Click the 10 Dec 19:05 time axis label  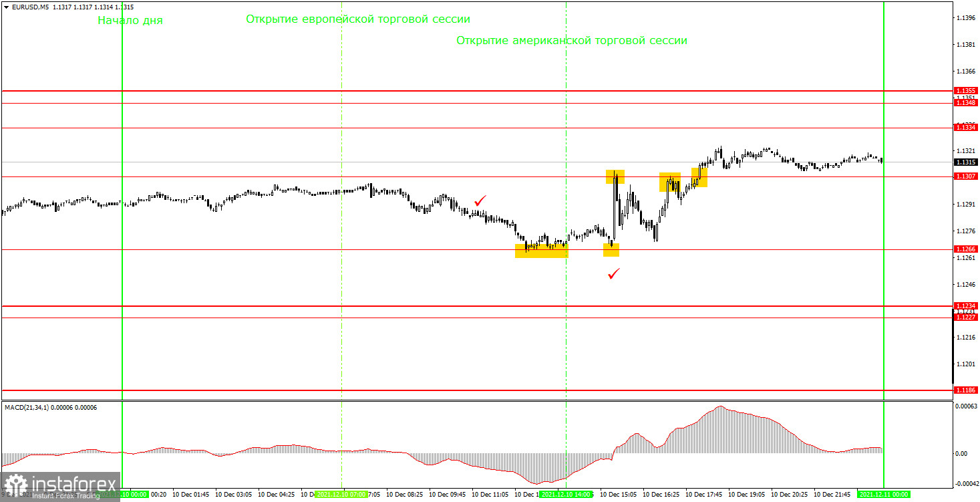point(747,495)
